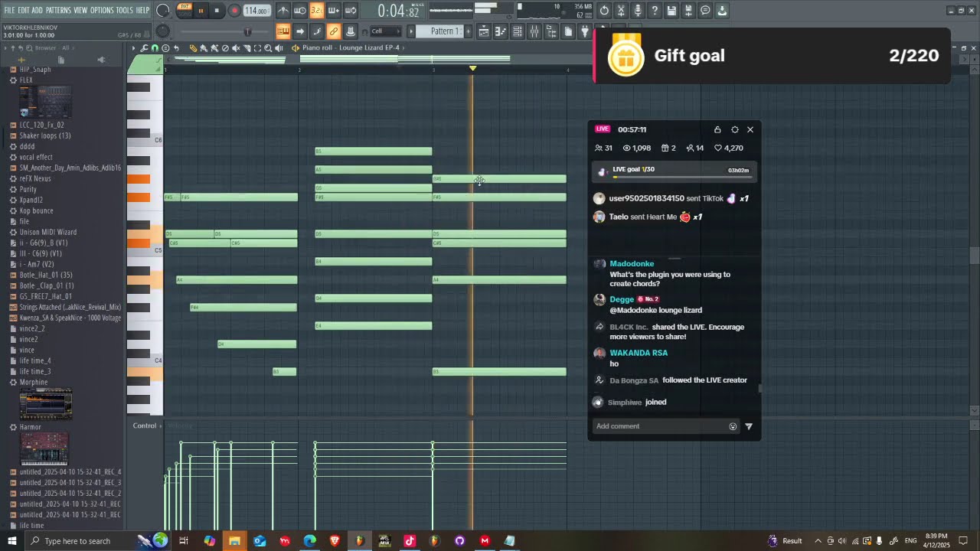Open the piano roll wrench tools menu
Screen dimensions: 980x551
[x=144, y=48]
